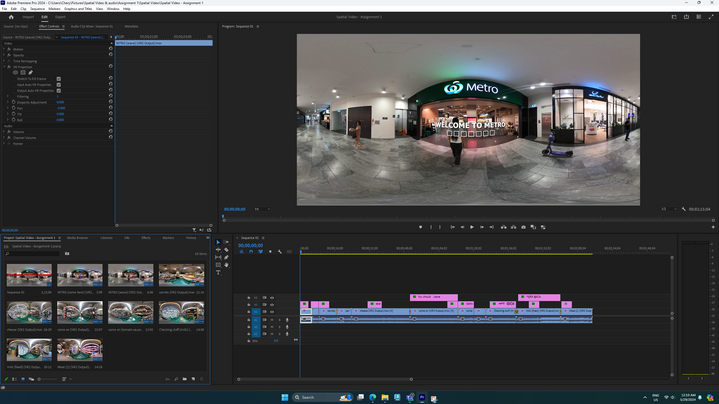Image resolution: width=719 pixels, height=404 pixels.
Task: Toggle nest-or-individual-clips insert mode icon
Action: click(242, 252)
